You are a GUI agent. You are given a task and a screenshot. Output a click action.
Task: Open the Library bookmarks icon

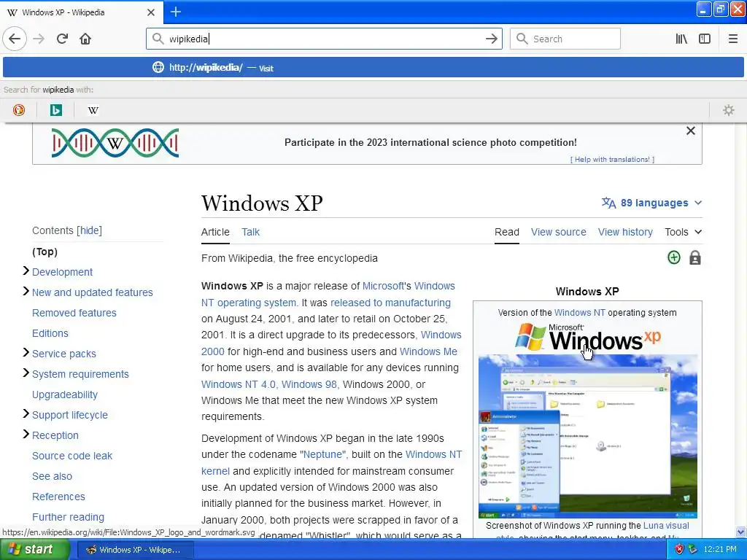click(681, 39)
